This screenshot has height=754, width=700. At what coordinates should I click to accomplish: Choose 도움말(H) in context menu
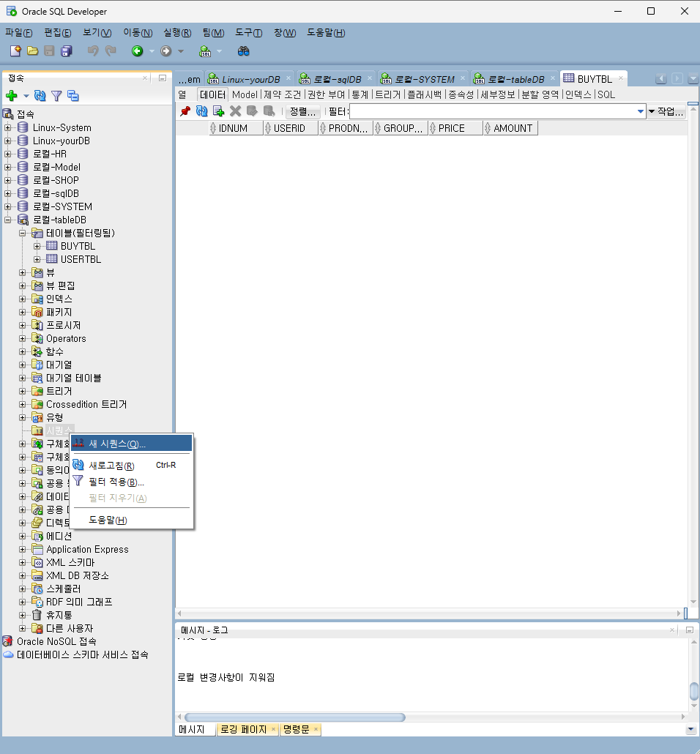tap(131, 520)
